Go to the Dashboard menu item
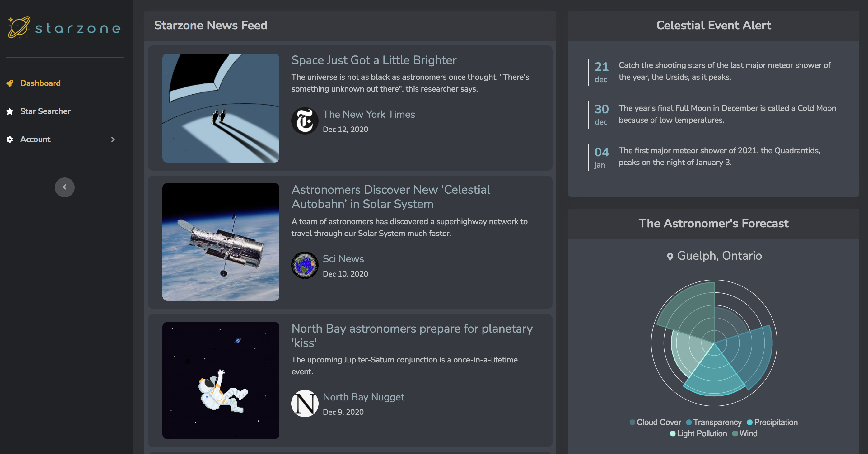This screenshot has height=454, width=868. pyautogui.click(x=40, y=83)
